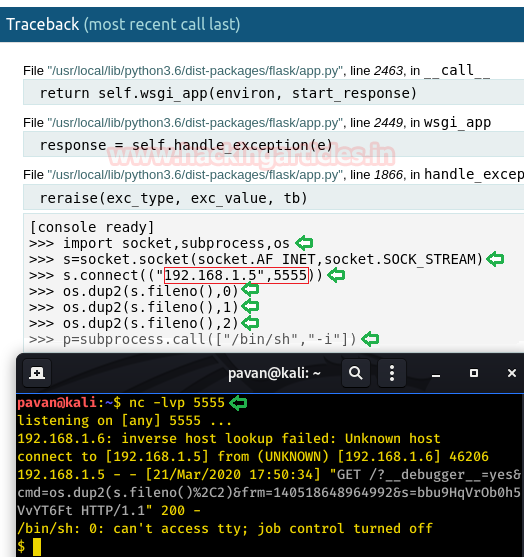Click the 'inverse host lookup failed' line

click(x=229, y=439)
